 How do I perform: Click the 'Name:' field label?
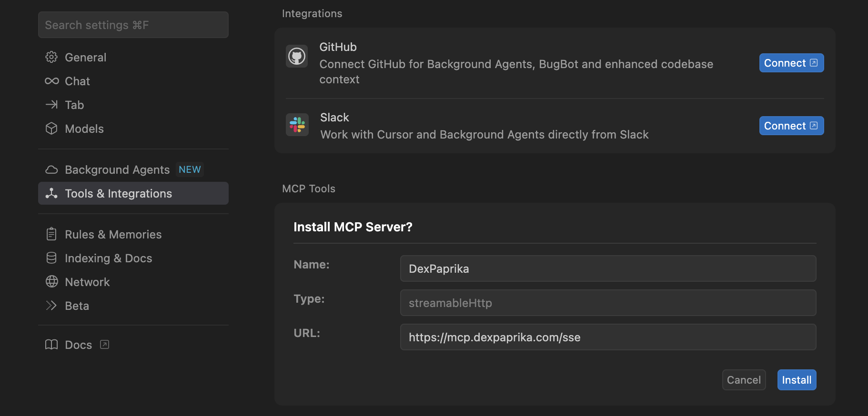click(x=312, y=265)
